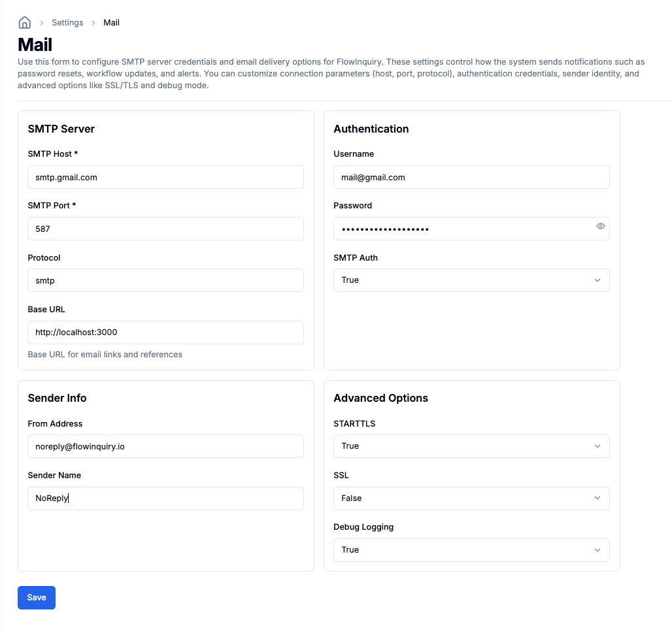This screenshot has height=633, width=672.
Task: Click the Base URL helper text link
Action: (x=105, y=354)
